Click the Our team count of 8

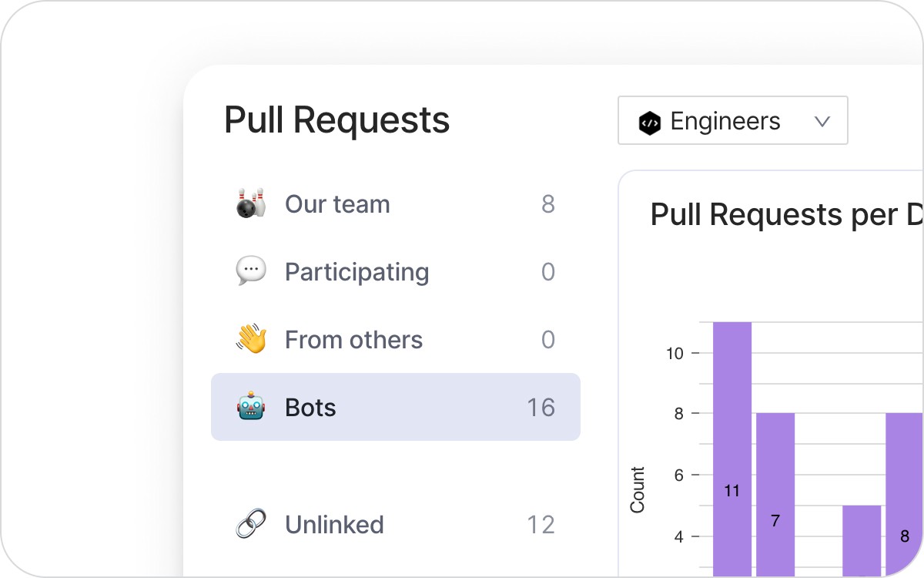click(x=547, y=204)
